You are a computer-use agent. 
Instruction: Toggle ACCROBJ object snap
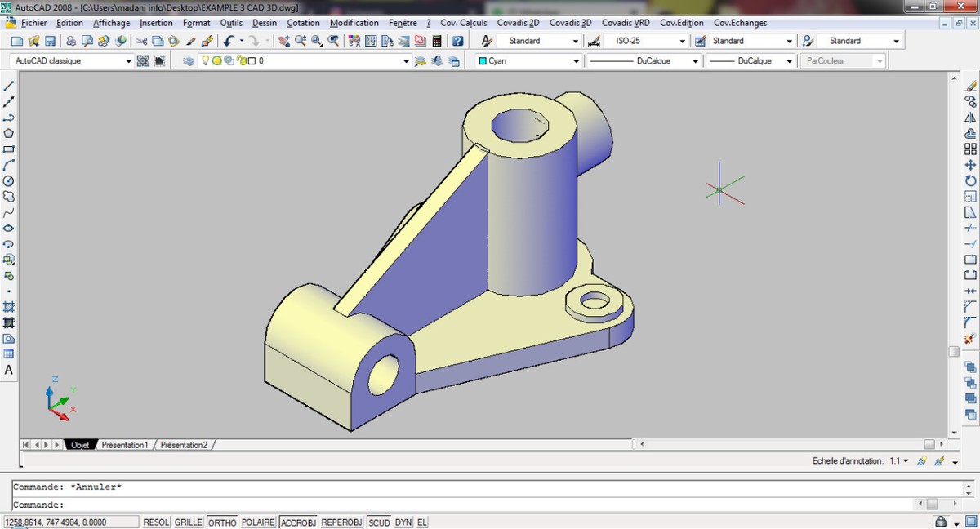tap(298, 522)
